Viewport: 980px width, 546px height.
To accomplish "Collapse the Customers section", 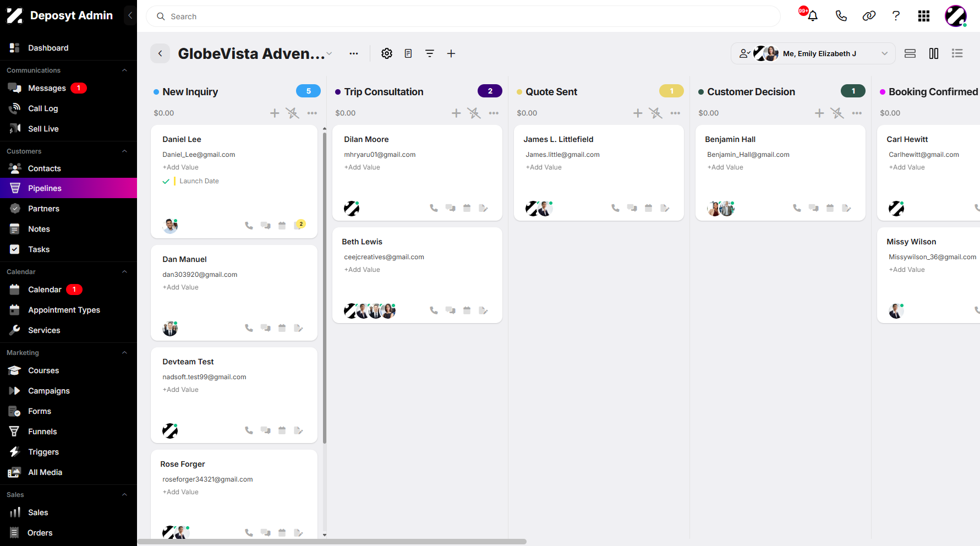I will coord(124,151).
